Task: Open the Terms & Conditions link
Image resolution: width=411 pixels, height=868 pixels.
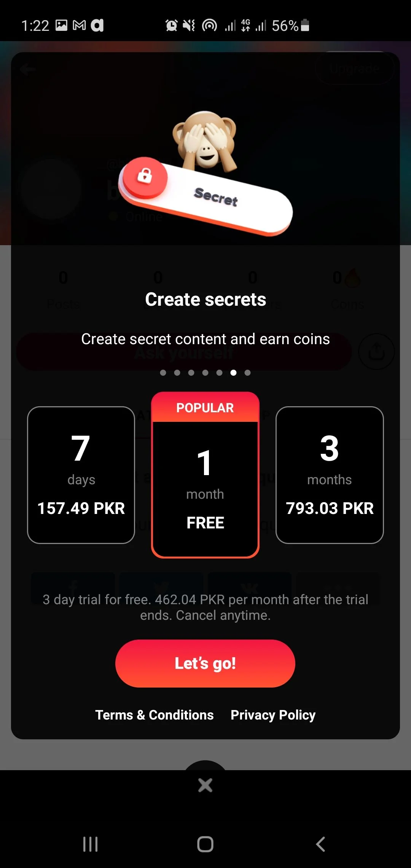Action: [x=155, y=715]
